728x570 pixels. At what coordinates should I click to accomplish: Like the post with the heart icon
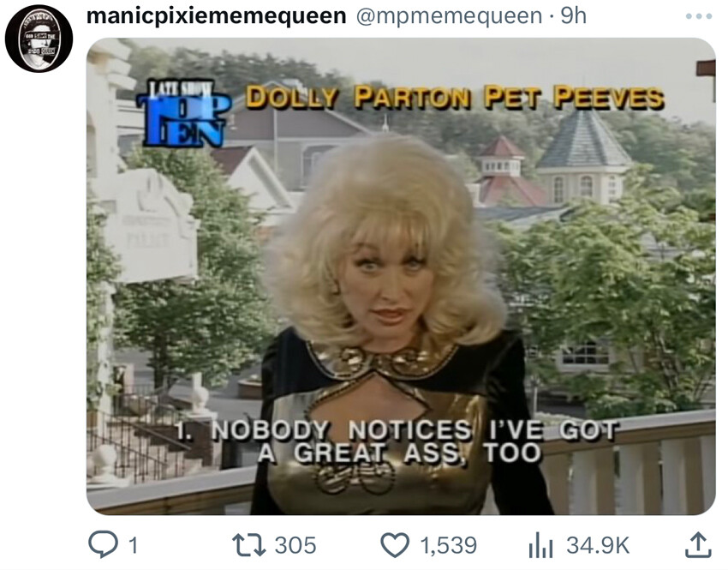pyautogui.click(x=395, y=545)
